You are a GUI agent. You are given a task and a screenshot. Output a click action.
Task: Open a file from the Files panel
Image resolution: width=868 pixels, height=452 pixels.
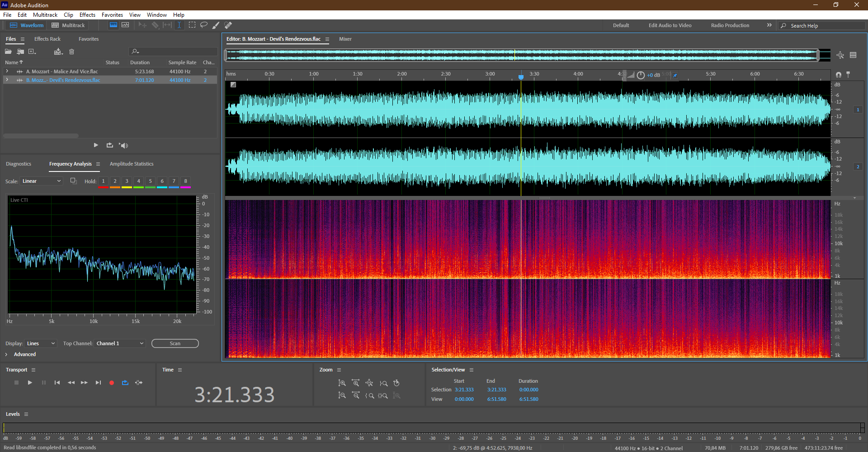tap(8, 52)
